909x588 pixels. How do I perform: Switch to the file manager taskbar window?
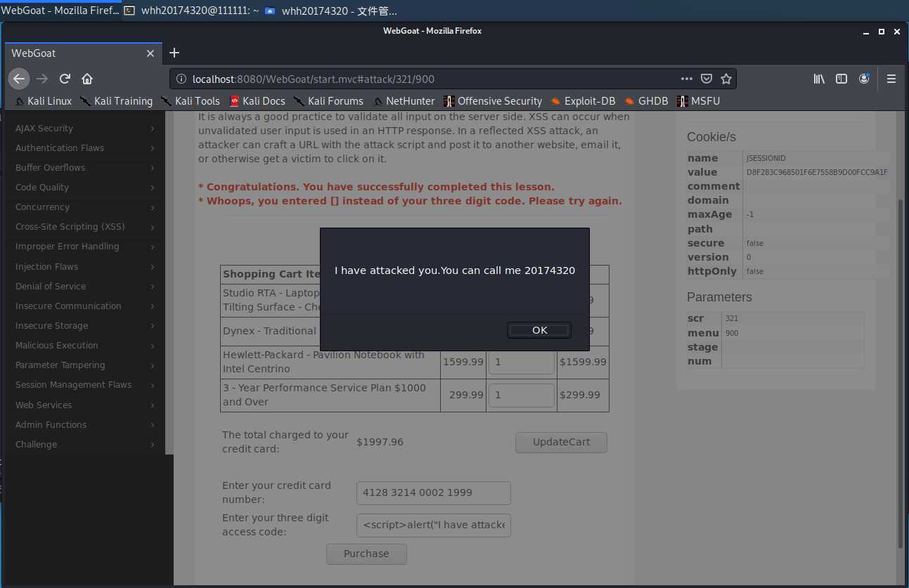coord(331,11)
